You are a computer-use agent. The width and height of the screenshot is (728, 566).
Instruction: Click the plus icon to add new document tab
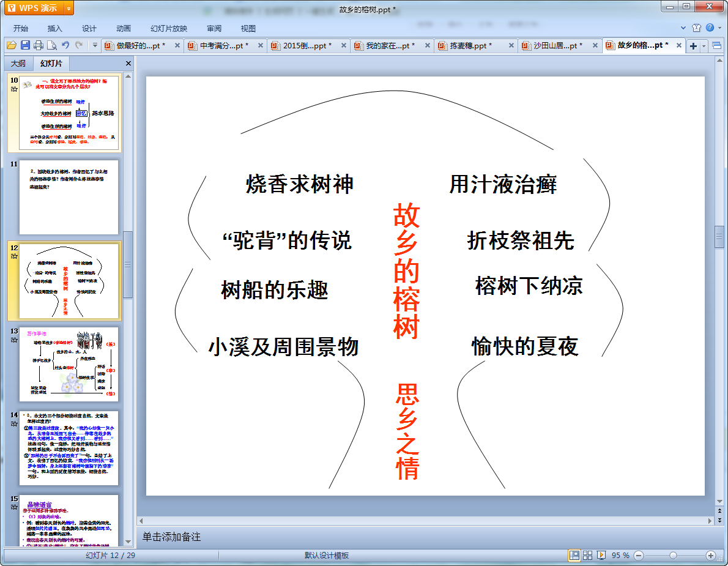693,46
